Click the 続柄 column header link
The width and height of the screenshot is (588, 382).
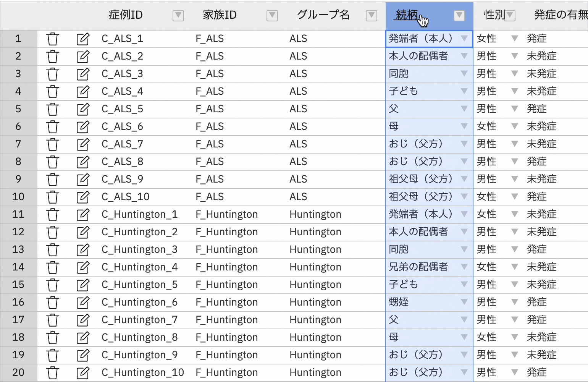click(x=407, y=15)
